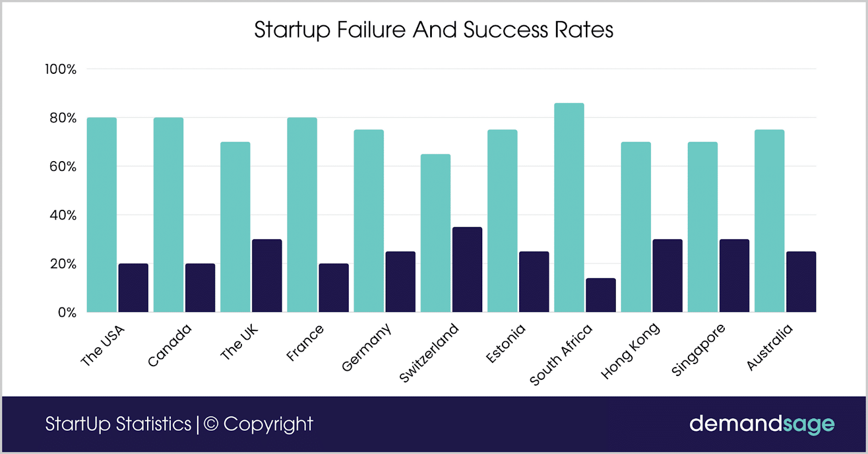This screenshot has height=454, width=868.
Task: Click the 'Hong Kong' axis label
Action: (630, 350)
